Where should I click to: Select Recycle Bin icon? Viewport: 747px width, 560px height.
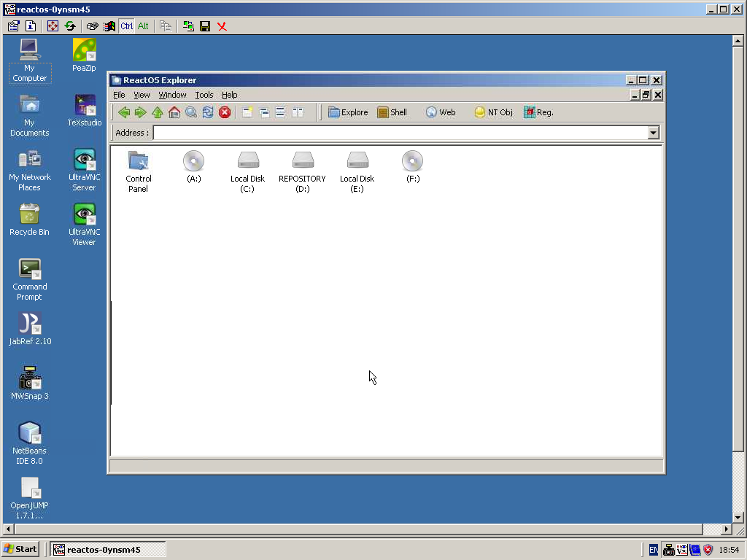pos(29,219)
